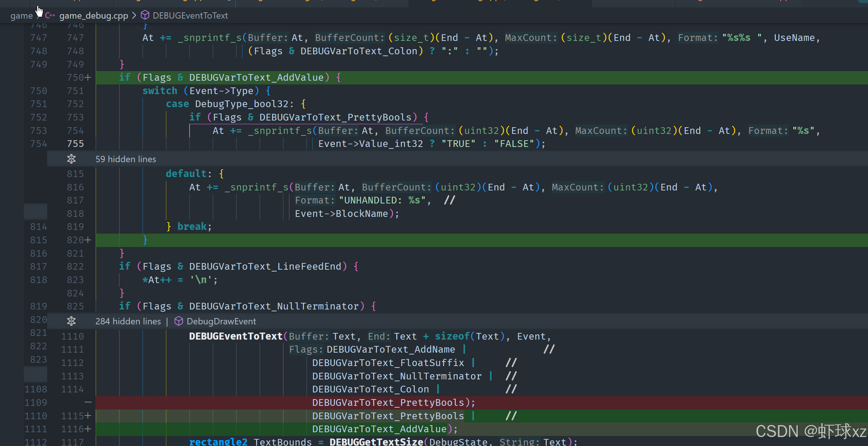Open the game folder breadcrumb
This screenshot has width=868, height=446.
point(21,16)
